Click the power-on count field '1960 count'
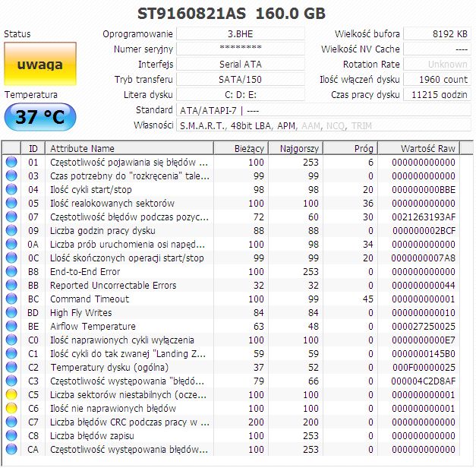Screen dimensions: 476x468 tap(437, 79)
